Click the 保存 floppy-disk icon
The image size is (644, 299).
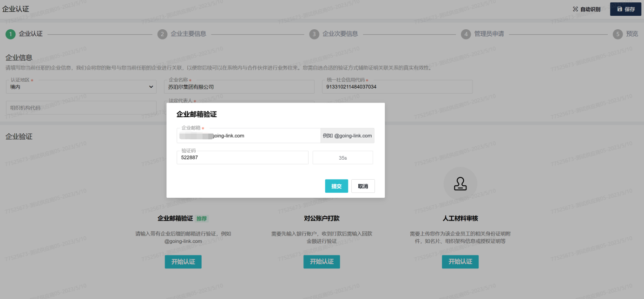[619, 9]
